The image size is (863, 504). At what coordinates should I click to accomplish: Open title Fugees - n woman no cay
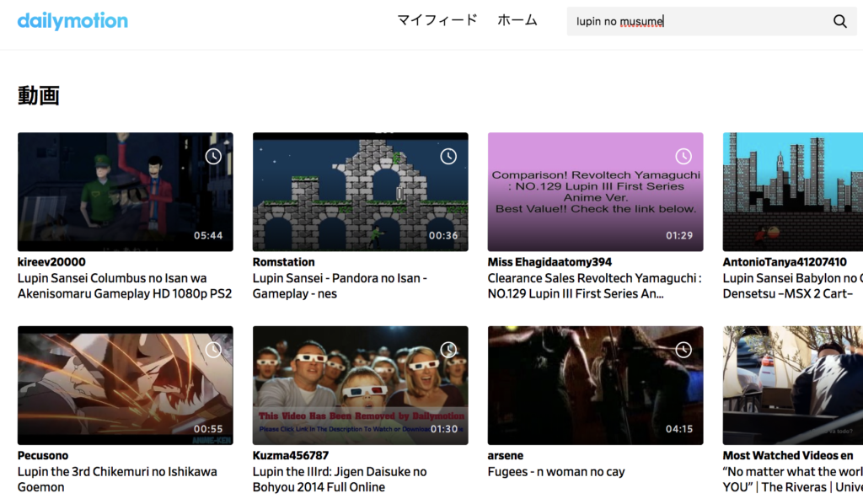[x=556, y=472]
